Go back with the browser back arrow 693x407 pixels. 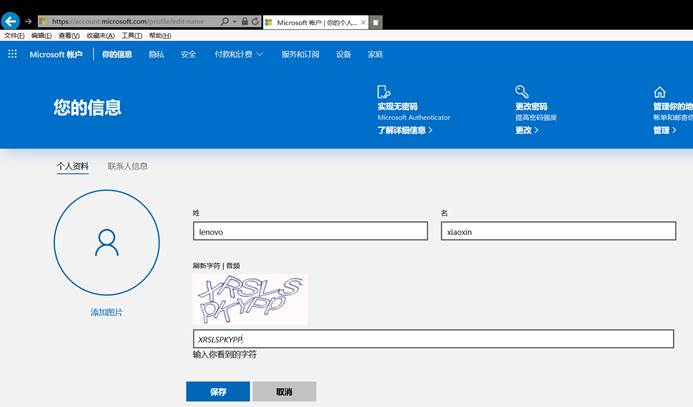click(x=10, y=21)
